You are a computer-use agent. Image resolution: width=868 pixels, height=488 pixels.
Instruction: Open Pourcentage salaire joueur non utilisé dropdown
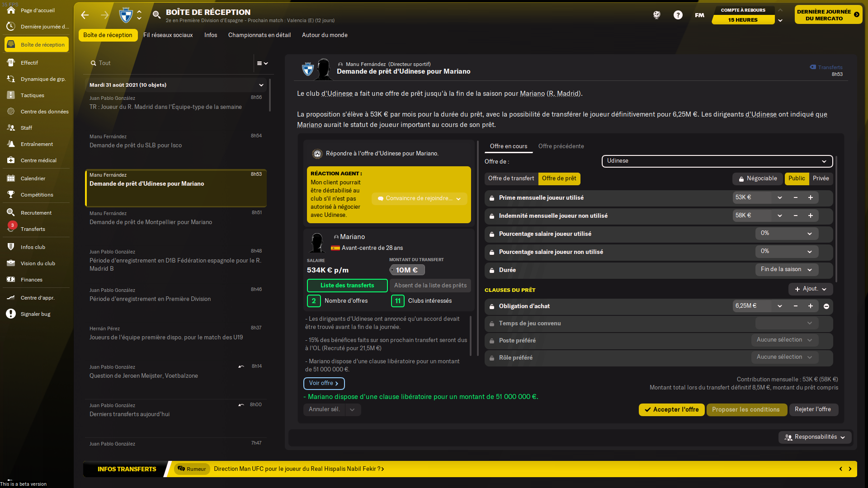click(x=787, y=251)
